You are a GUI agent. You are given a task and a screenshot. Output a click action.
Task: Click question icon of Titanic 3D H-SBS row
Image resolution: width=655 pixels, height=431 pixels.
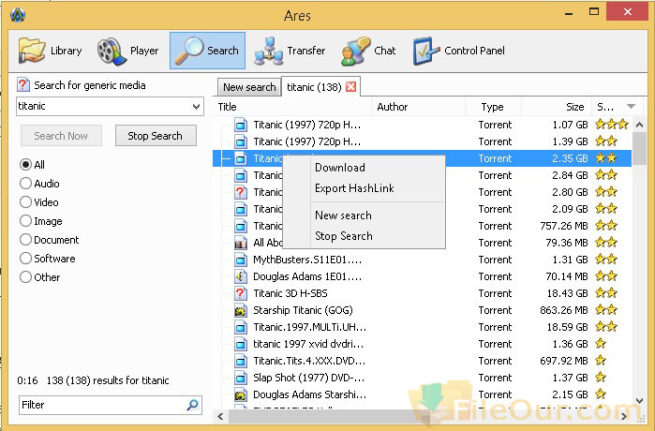(x=241, y=293)
